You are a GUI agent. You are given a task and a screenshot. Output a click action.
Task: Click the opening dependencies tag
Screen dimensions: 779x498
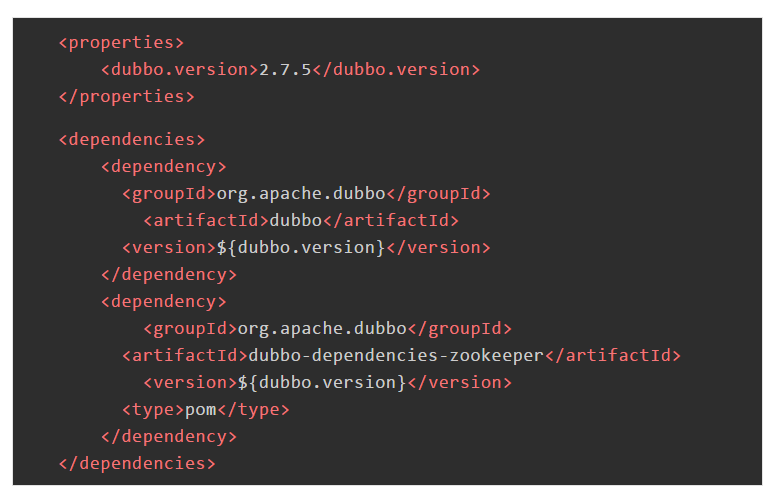point(131,139)
